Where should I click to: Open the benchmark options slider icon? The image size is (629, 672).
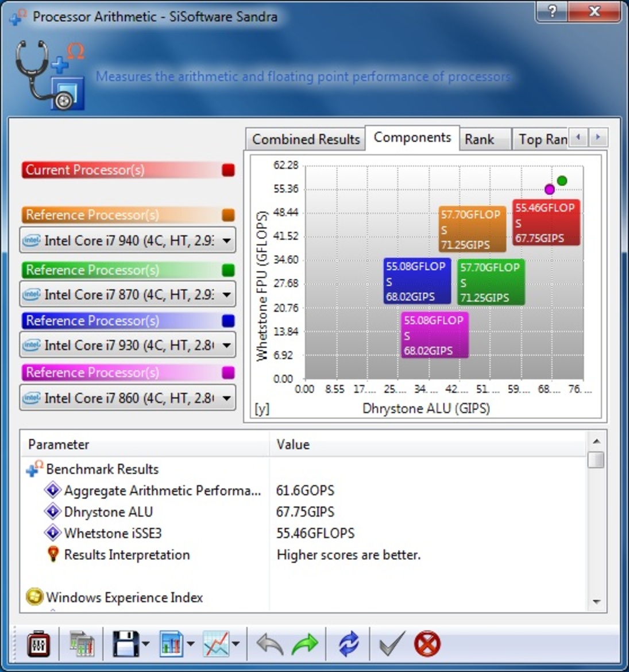pyautogui.click(x=38, y=643)
